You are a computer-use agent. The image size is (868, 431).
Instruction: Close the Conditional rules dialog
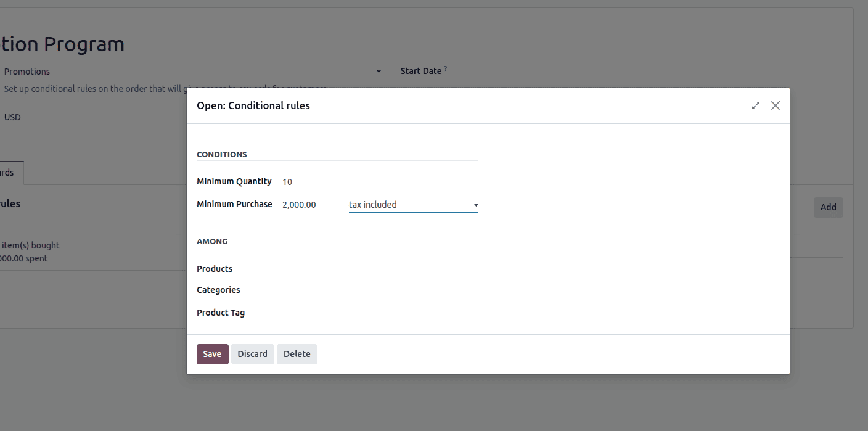(776, 105)
